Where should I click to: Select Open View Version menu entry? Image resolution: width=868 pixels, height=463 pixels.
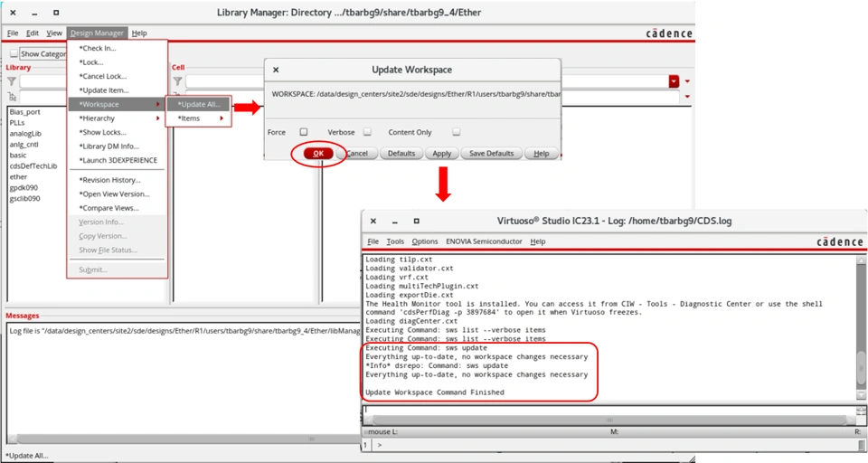(117, 194)
